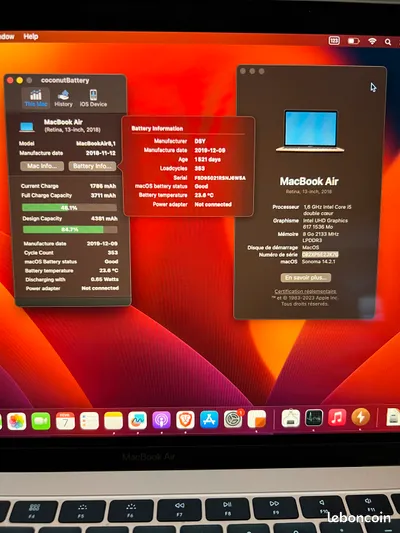Click the Battery Info... button
Image resolution: width=400 pixels, height=533 pixels.
pyautogui.click(x=92, y=166)
